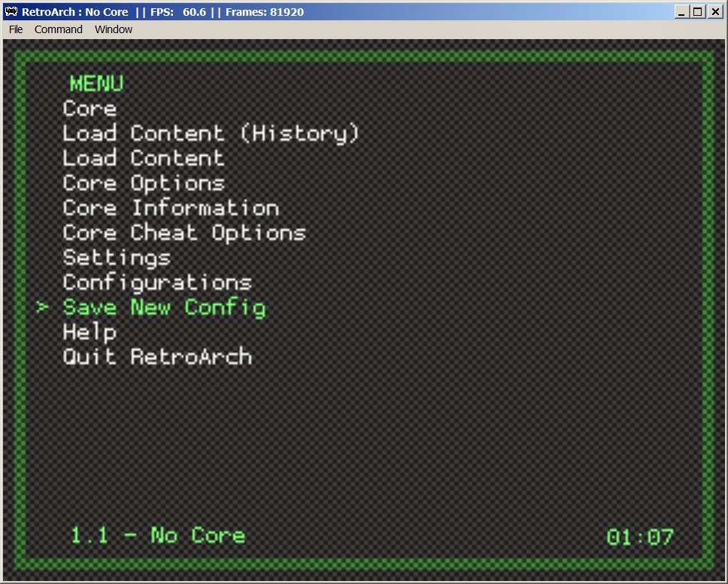Open the File menu

click(x=15, y=29)
